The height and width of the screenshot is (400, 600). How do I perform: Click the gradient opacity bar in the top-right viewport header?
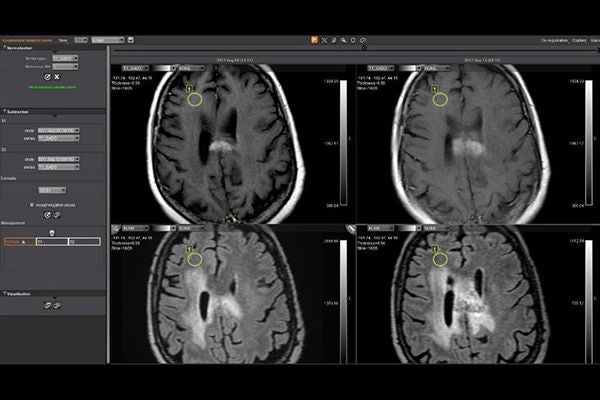point(408,68)
